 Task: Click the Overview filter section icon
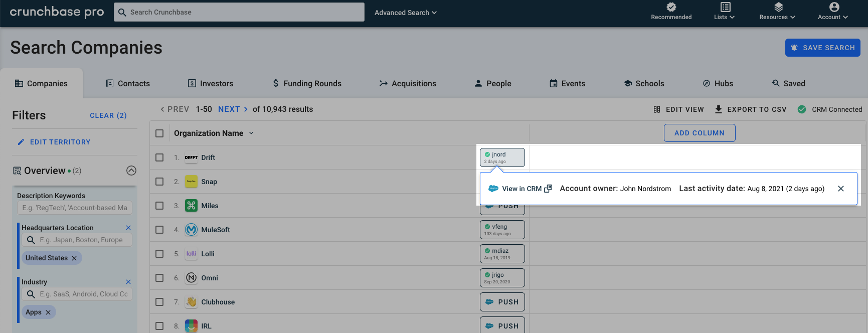point(17,171)
